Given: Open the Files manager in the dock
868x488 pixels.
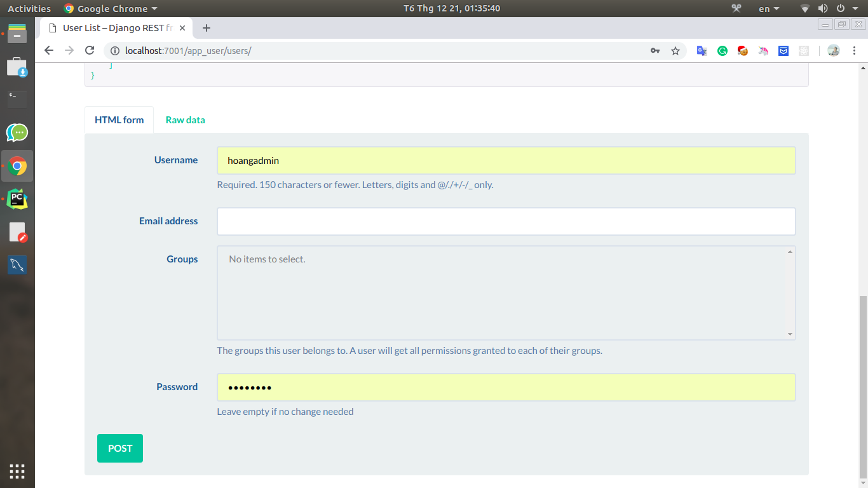Looking at the screenshot, I should (x=17, y=33).
